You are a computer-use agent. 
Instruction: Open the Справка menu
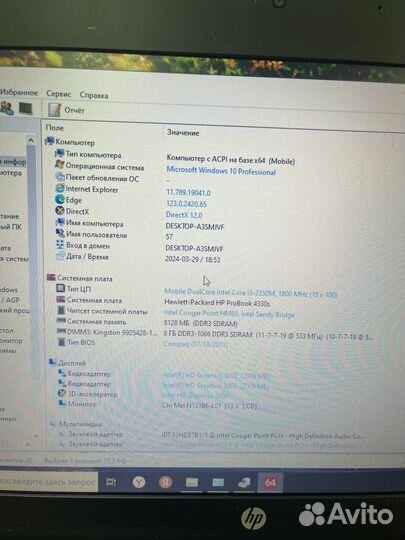94,95
